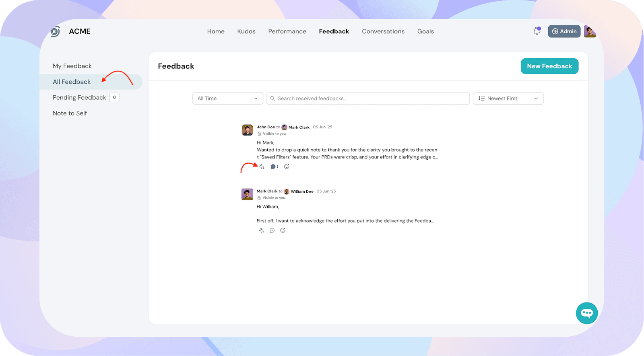Open the feedback text starting 'First off'
Image resolution: width=644 pixels, height=356 pixels.
345,221
